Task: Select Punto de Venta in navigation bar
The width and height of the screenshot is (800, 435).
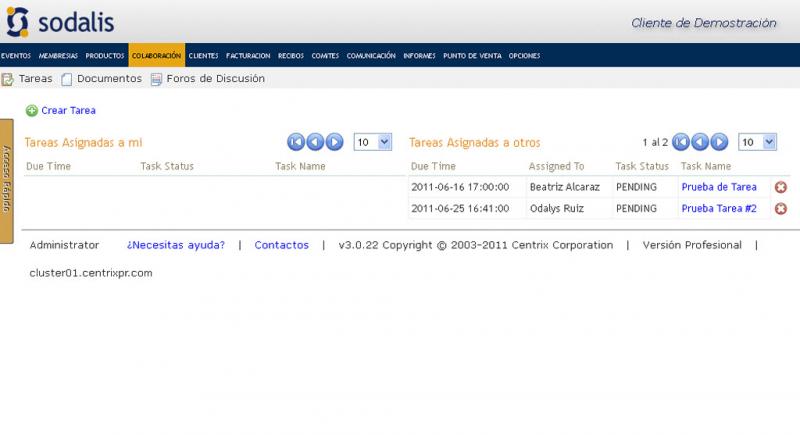Action: pyautogui.click(x=472, y=56)
